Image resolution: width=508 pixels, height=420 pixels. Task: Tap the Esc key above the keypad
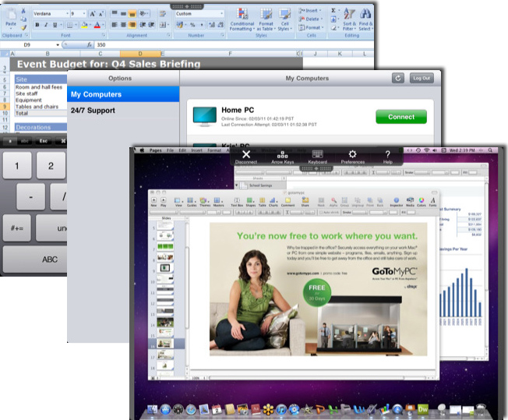tap(44, 141)
